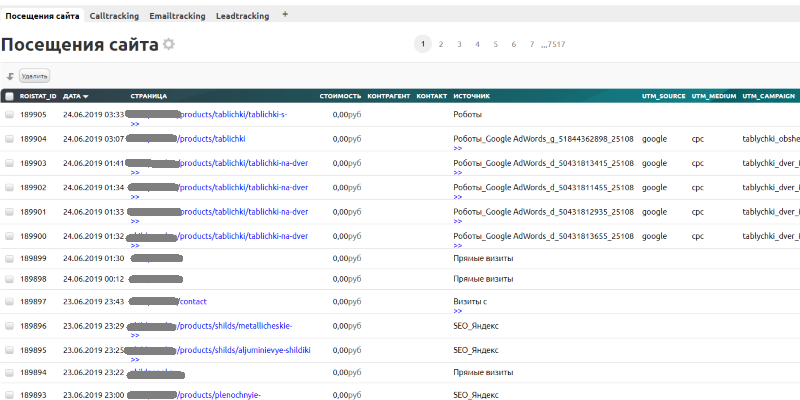Click 'tablychki_obshe' campaign cell

tap(771, 139)
